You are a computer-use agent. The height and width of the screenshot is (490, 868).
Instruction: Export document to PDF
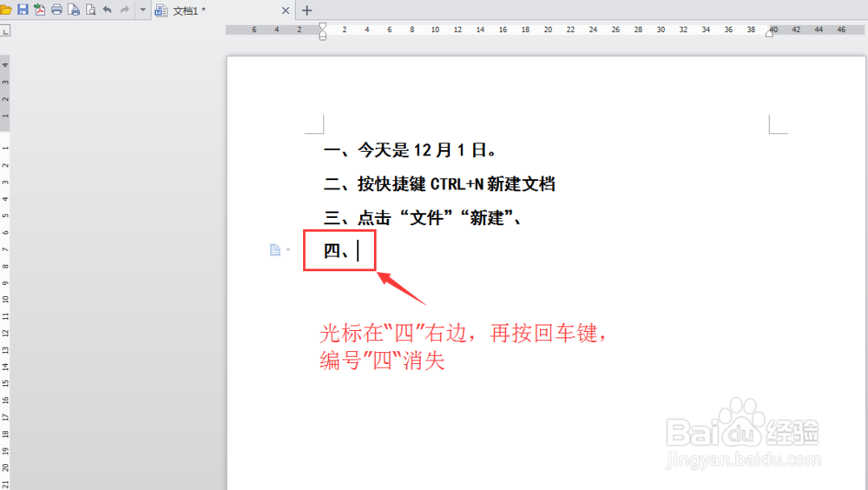(x=39, y=10)
